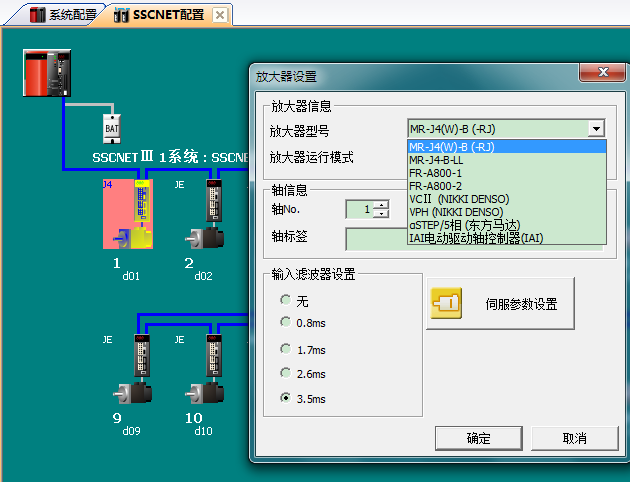Select the BAT battery unit icon

(112, 127)
